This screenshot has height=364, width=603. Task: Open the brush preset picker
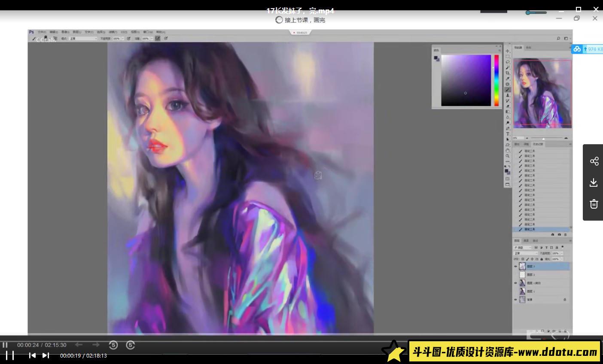click(x=46, y=38)
